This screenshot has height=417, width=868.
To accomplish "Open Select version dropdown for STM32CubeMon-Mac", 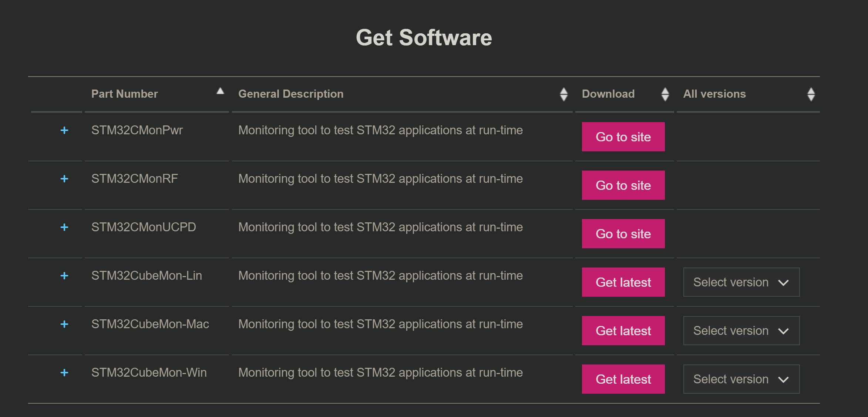I will 741,331.
